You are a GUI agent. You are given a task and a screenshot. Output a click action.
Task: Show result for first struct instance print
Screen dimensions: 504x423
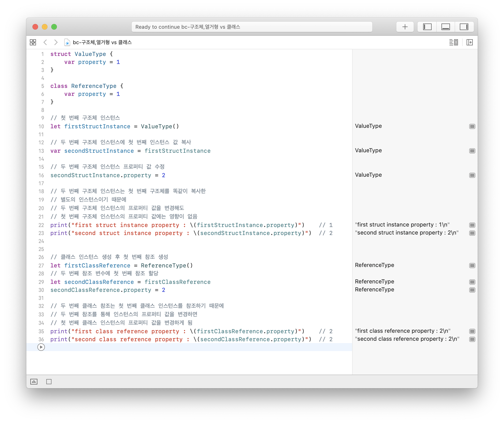tap(472, 225)
